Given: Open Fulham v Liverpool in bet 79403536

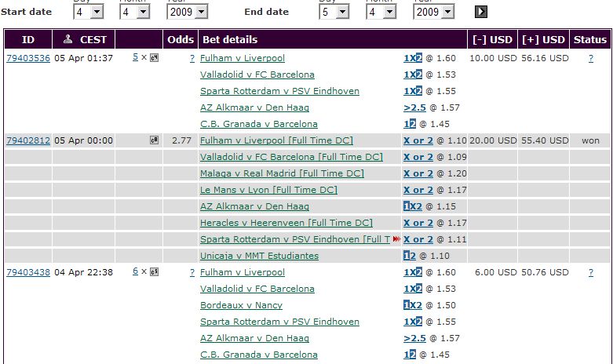Looking at the screenshot, I should (243, 58).
